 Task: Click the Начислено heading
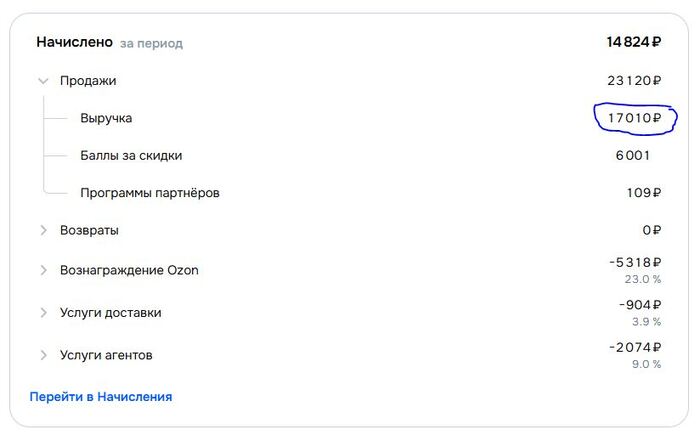[x=74, y=42]
